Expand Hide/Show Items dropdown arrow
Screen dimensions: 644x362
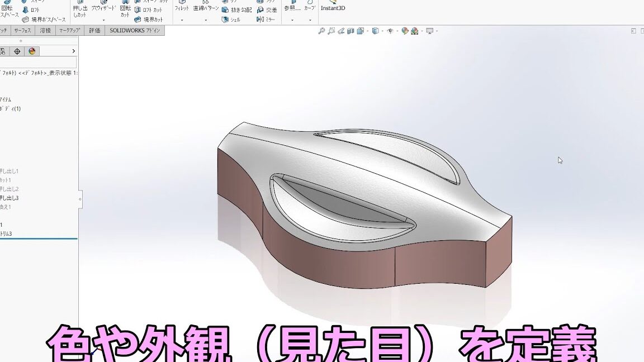(x=397, y=31)
